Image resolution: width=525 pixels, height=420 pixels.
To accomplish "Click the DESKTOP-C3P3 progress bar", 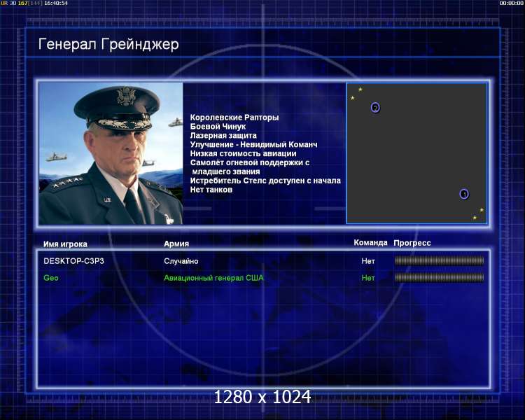I will pyautogui.click(x=440, y=260).
